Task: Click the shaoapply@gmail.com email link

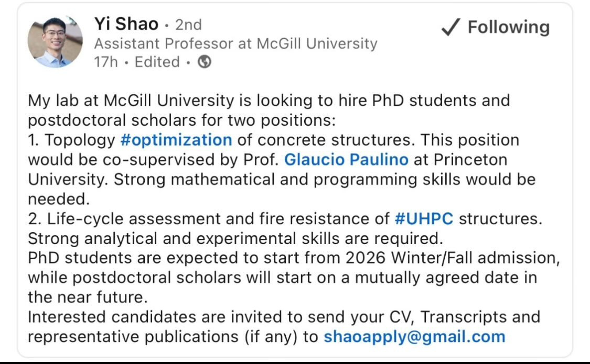Action: click(x=414, y=336)
